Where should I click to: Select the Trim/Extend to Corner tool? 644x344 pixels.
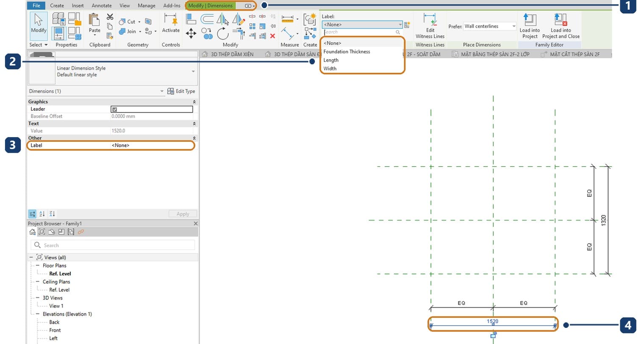point(238,33)
